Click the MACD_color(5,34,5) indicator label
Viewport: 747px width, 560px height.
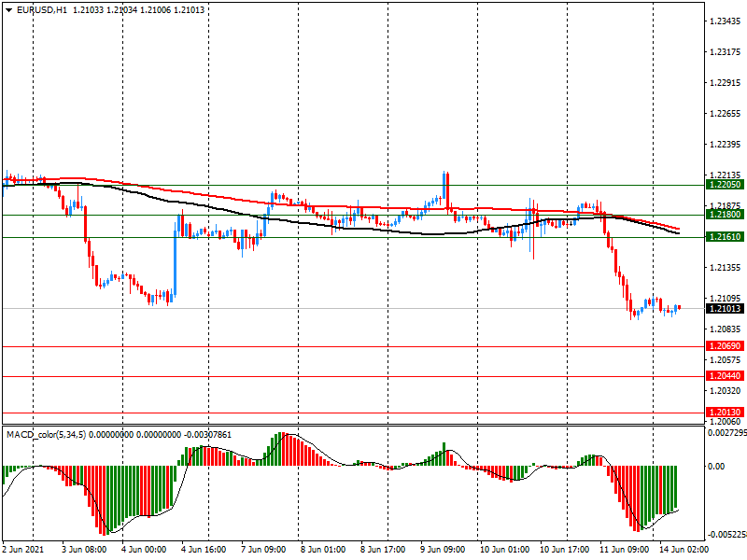click(x=45, y=435)
